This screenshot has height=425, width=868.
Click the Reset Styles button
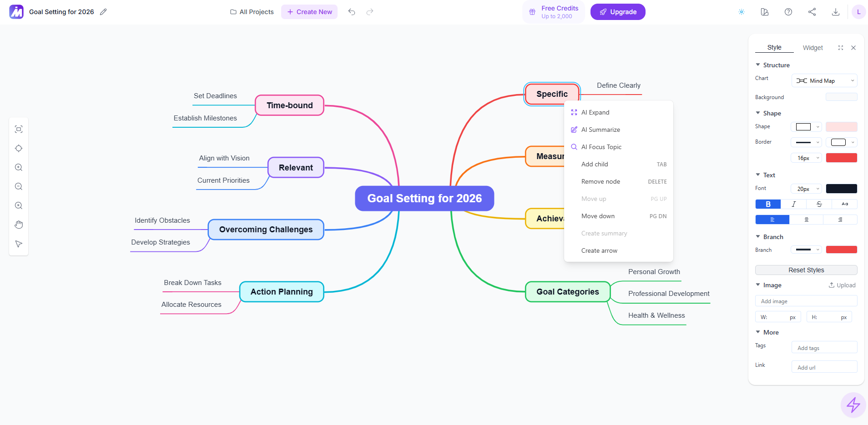click(806, 270)
